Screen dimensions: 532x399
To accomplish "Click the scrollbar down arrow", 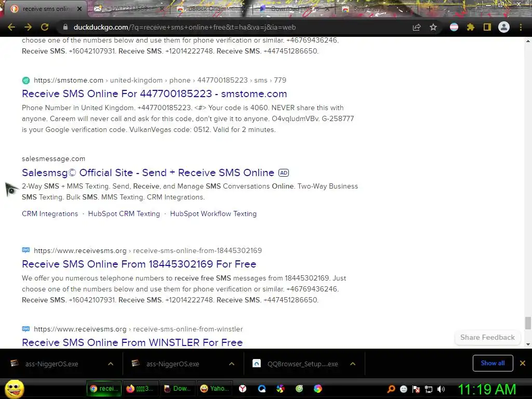I will 528,344.
